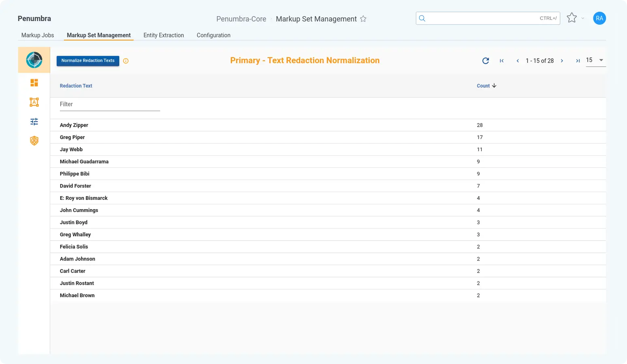Advance to the next page of results
The width and height of the screenshot is (627, 364).
pos(562,61)
